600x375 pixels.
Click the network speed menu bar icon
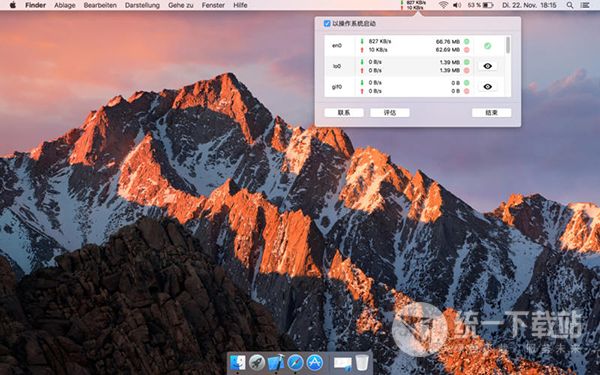point(414,5)
